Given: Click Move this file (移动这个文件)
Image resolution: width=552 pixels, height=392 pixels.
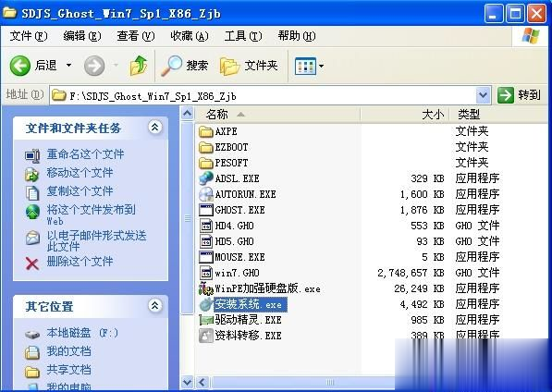Looking at the screenshot, I should click(80, 173).
